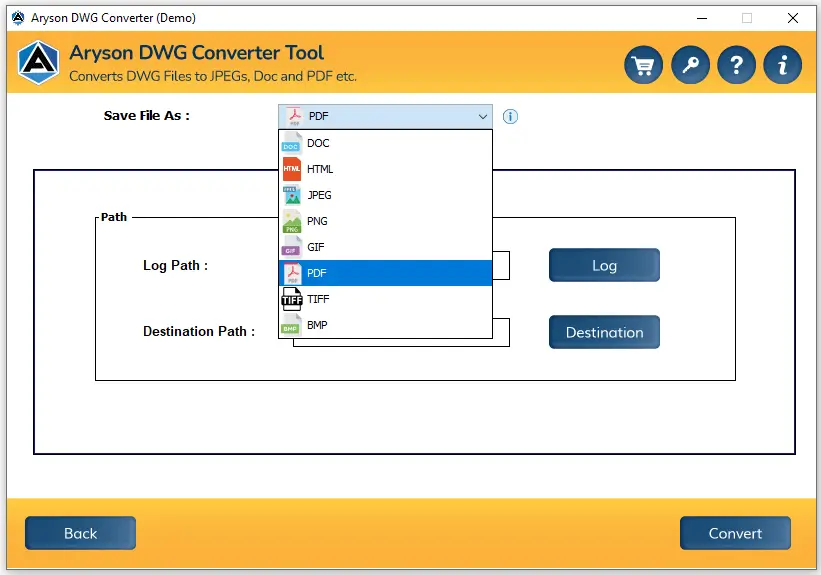Pick JPEG as output format
This screenshot has height=575, width=821.
click(x=385, y=195)
